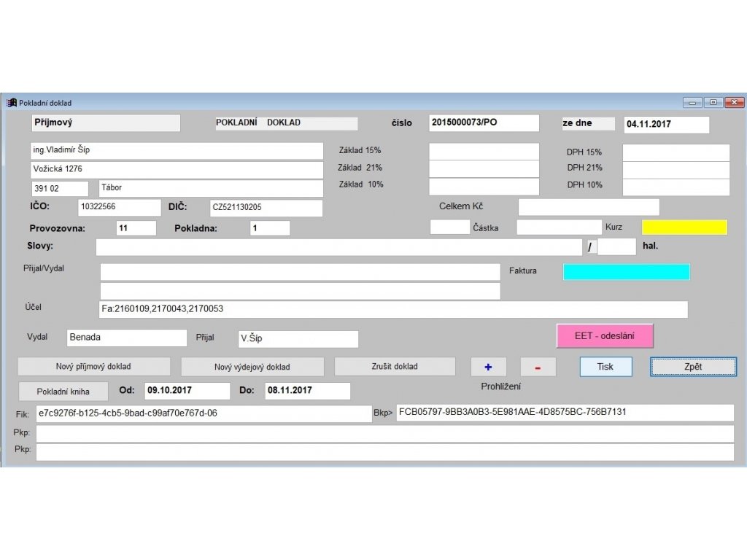Click the hal. field
747x560 pixels.
[616, 247]
